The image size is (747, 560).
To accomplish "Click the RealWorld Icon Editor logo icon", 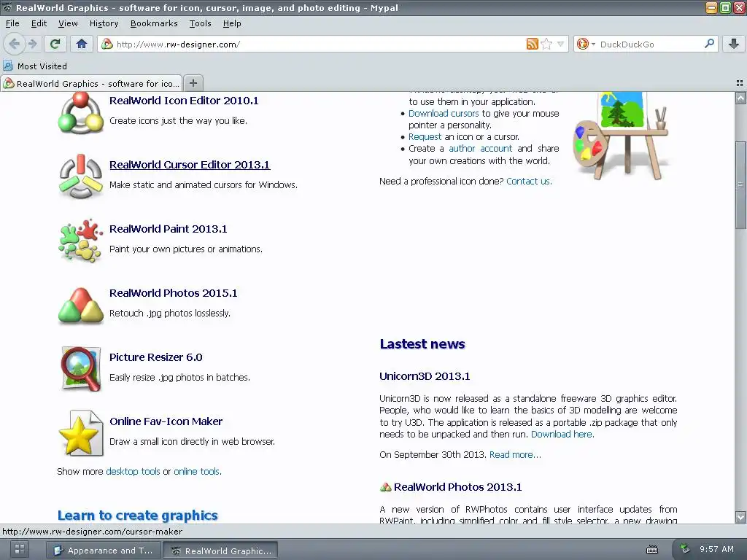I will (x=80, y=113).
